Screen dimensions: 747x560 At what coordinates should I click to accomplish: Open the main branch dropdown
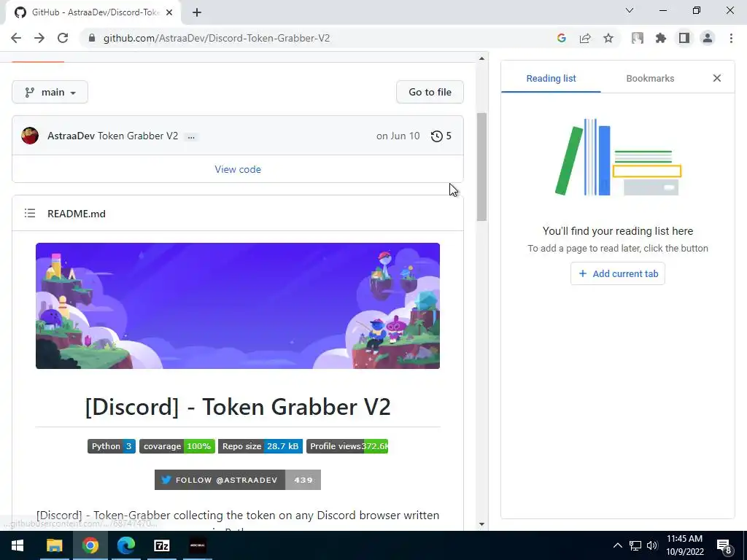coord(50,92)
